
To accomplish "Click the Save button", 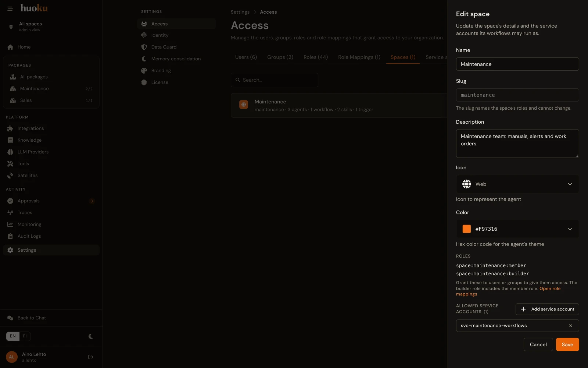I will (x=567, y=344).
